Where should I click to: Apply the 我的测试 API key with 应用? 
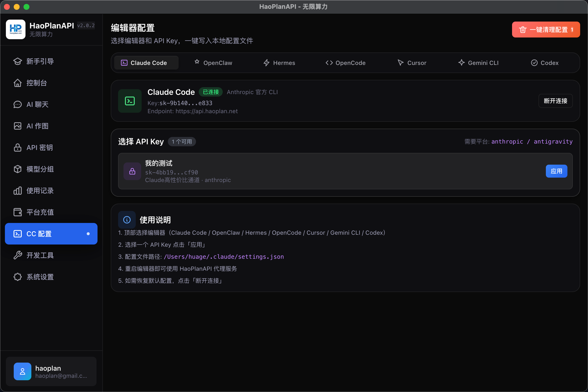556,171
